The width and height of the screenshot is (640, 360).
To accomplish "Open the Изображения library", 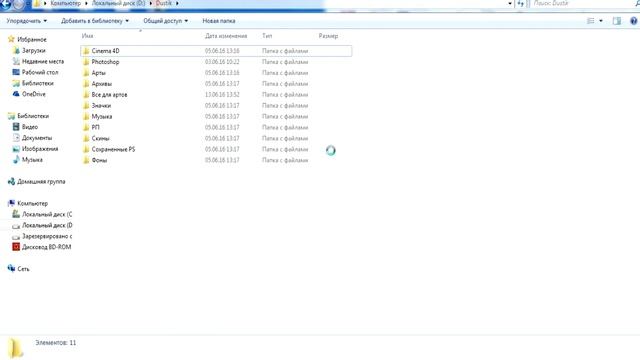I will pyautogui.click(x=40, y=149).
